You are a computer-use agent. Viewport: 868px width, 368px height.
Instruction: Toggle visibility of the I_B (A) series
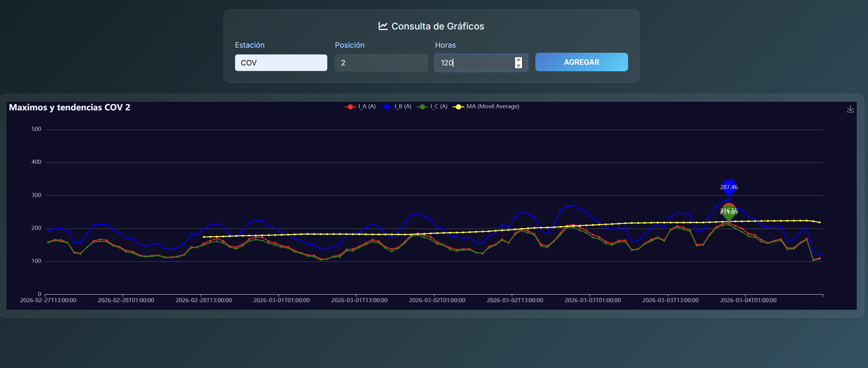402,106
